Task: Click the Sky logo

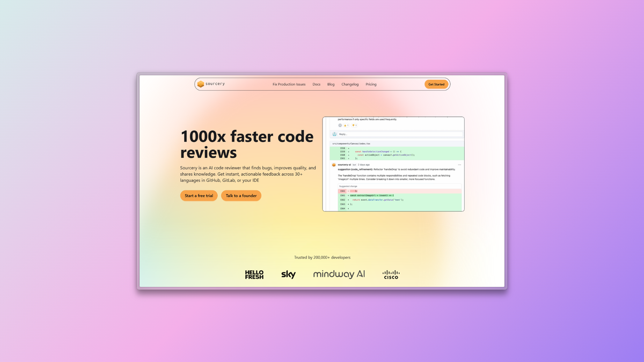Action: 288,274
